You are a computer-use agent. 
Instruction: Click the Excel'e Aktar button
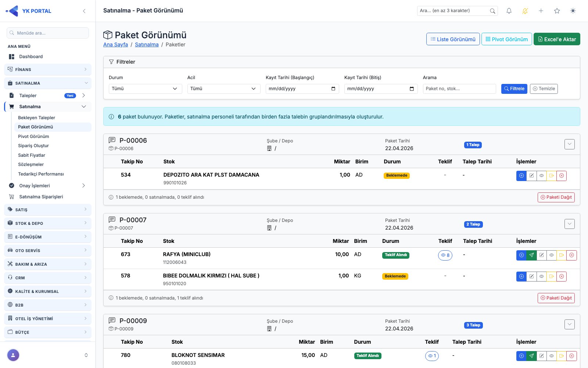point(557,39)
